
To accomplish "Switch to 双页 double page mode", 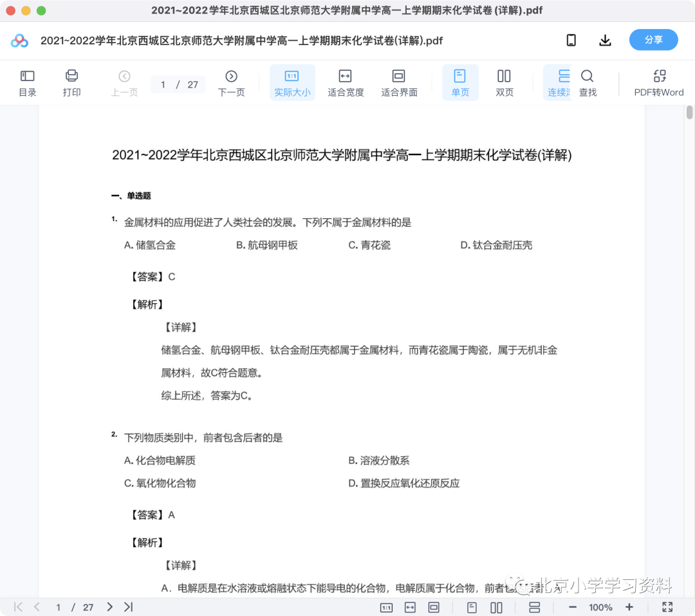I will tap(505, 83).
